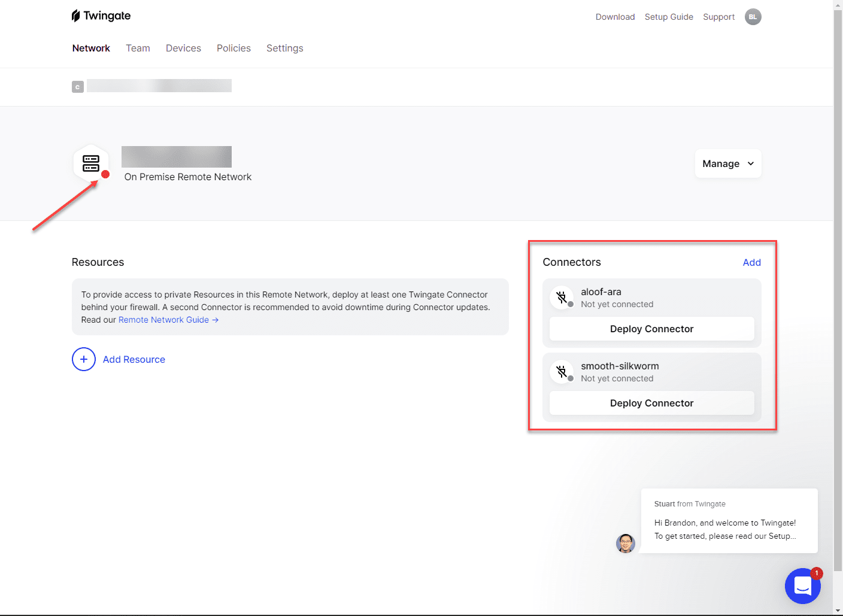
Task: Open the Devices tab
Action: point(183,48)
